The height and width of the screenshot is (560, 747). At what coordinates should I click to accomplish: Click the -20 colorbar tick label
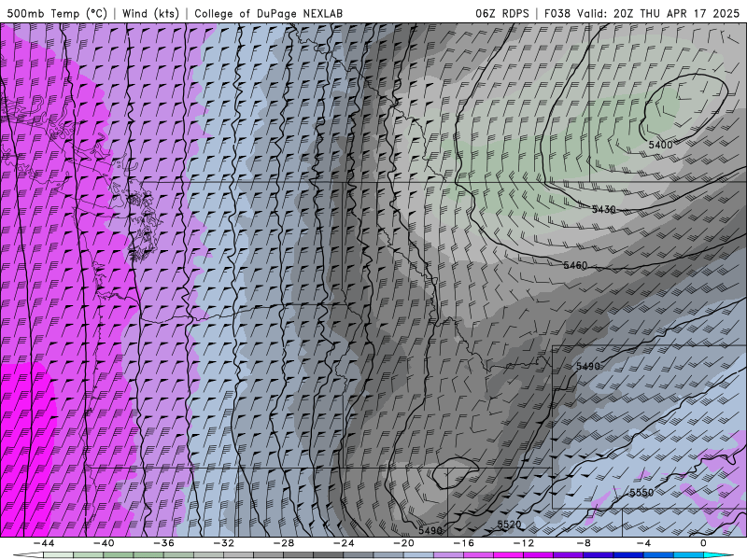click(x=404, y=543)
